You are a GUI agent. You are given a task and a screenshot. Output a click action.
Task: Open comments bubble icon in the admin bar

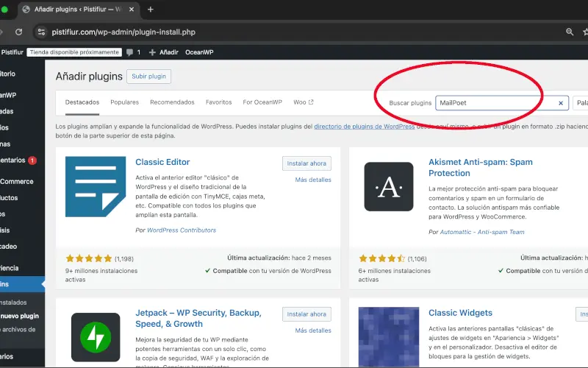[x=130, y=52]
